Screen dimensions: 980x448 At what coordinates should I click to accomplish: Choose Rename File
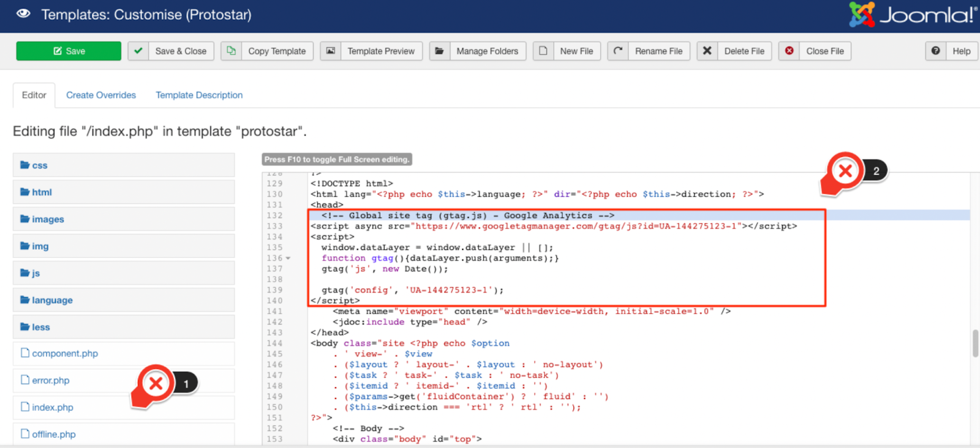point(658,51)
